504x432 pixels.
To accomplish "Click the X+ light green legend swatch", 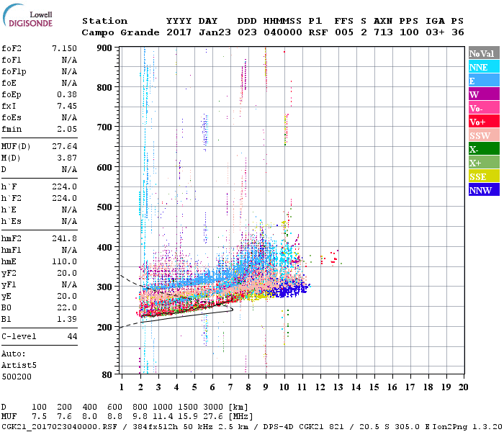I will tap(483, 163).
